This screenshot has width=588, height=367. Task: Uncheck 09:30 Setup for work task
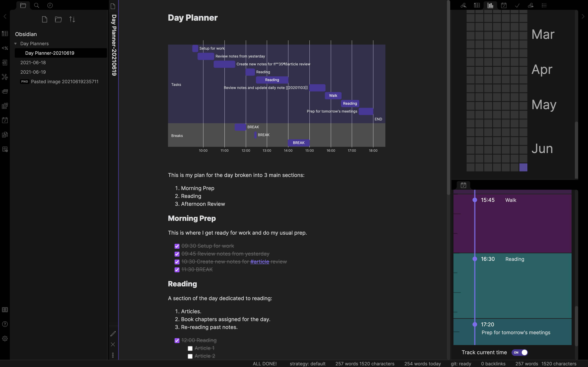coord(177,246)
